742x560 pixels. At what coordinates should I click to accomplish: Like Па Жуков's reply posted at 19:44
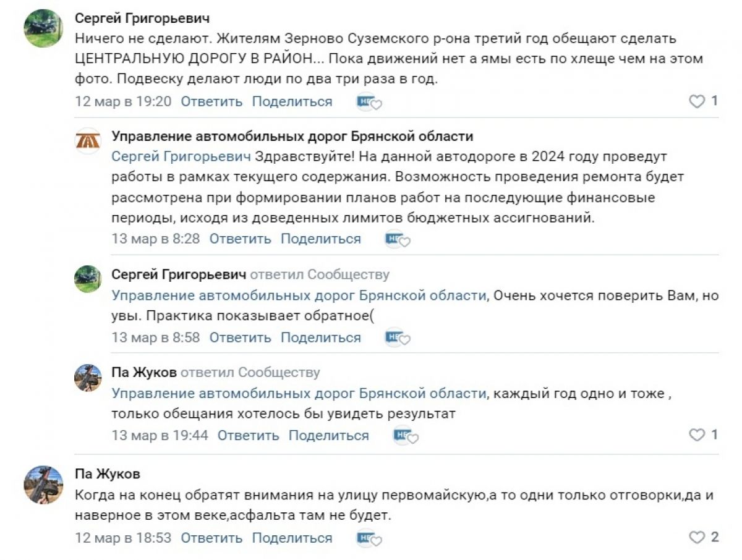coord(697,435)
